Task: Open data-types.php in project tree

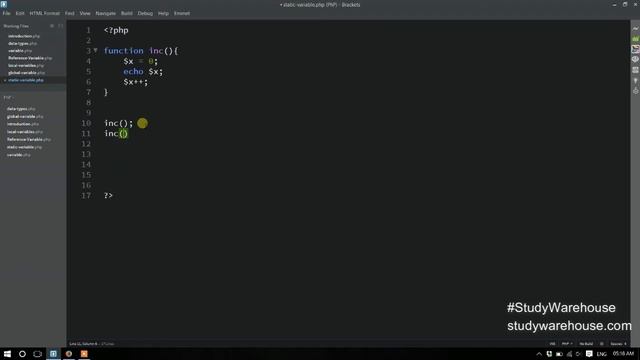Action: 21,109
